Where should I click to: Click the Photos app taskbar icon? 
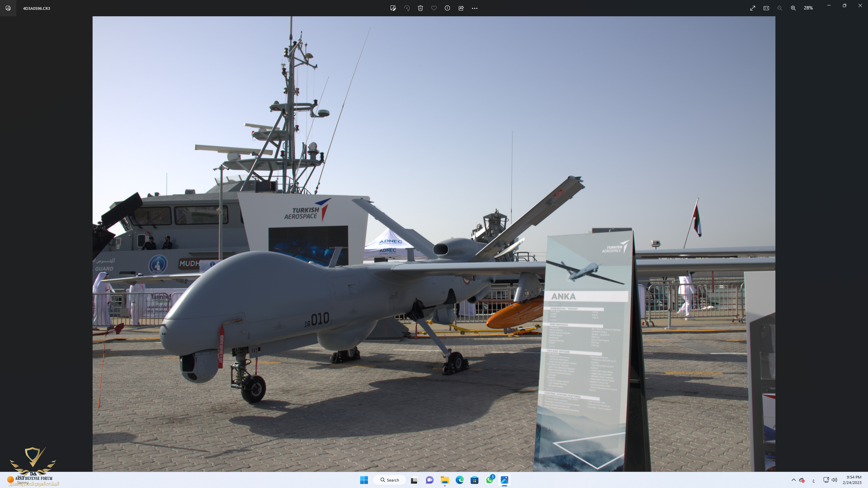[505, 480]
